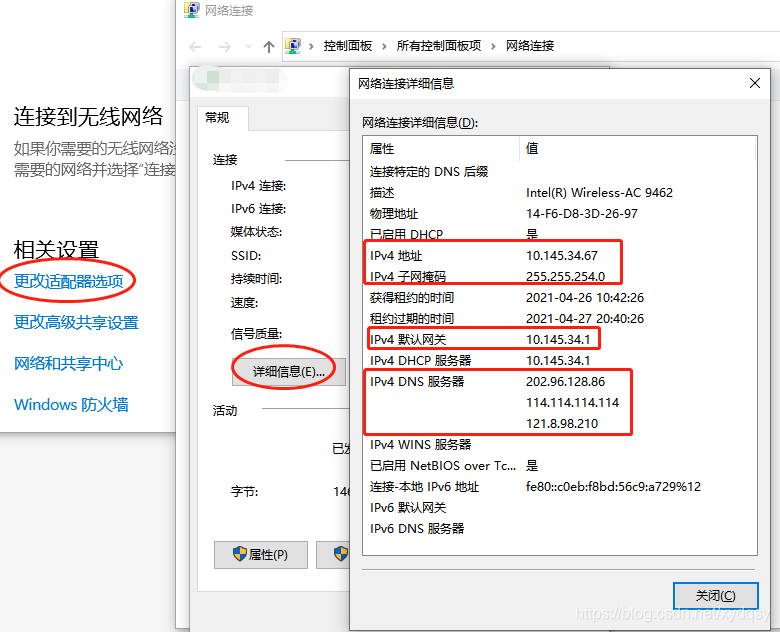Click the SSID label in status dialog

click(246, 256)
